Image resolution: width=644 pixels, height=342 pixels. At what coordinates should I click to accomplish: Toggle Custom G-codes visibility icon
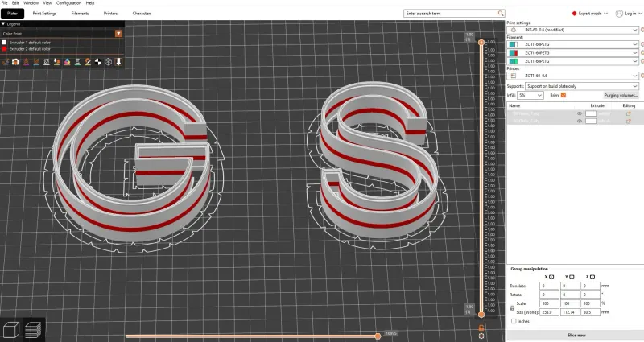click(88, 62)
